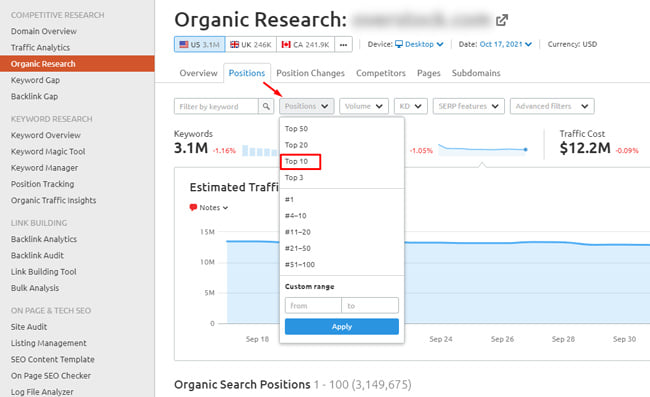
Task: Open the Advanced Filters dropdown
Action: click(552, 106)
